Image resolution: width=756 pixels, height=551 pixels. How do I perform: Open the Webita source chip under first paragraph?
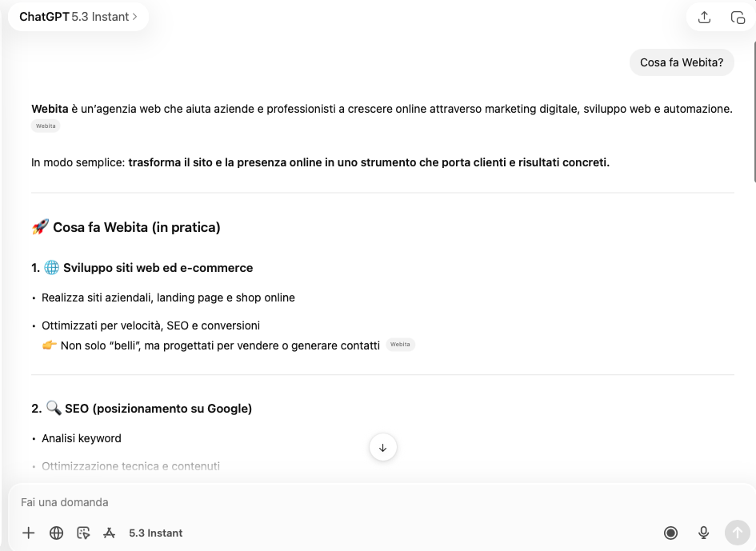[46, 126]
